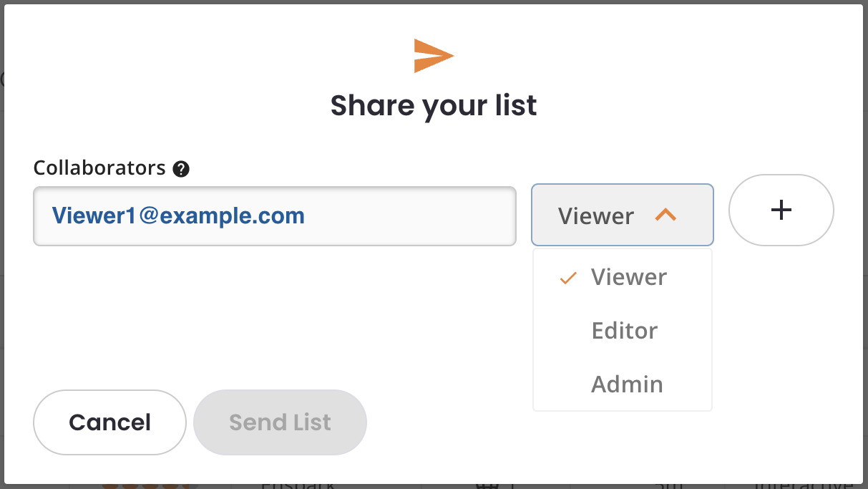Click the small icon behind the dialog bottom center

click(487, 485)
